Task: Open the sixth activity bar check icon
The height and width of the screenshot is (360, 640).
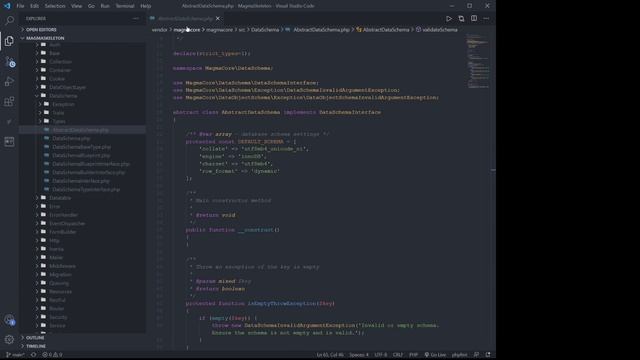Action: 9,122
